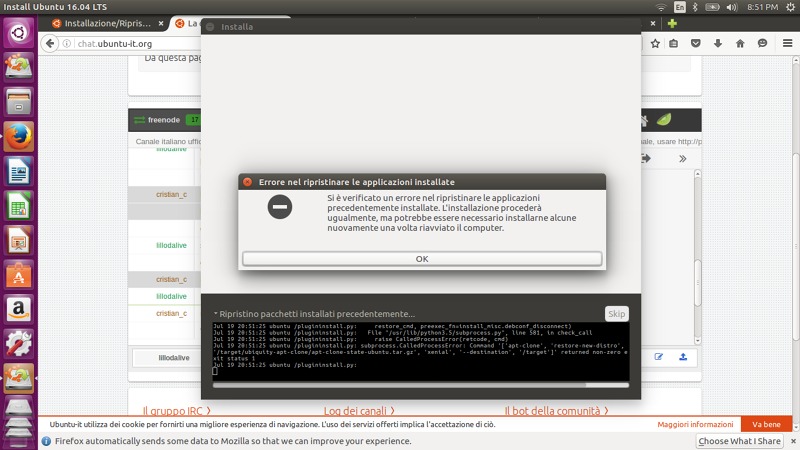
Task: Open the Log dei canali link
Action: [x=359, y=411]
